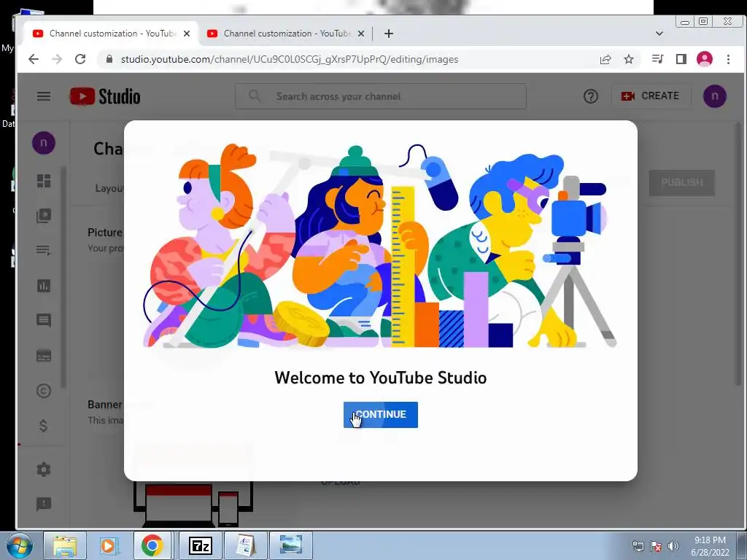
Task: Open Content from the sidebar
Action: [44, 216]
